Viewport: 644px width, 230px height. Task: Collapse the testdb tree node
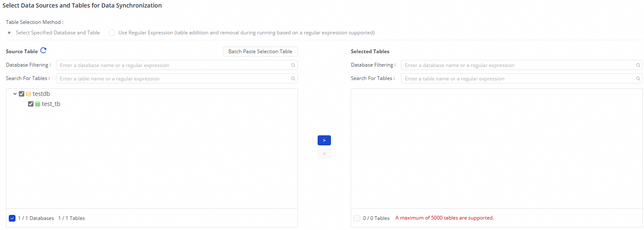15,94
